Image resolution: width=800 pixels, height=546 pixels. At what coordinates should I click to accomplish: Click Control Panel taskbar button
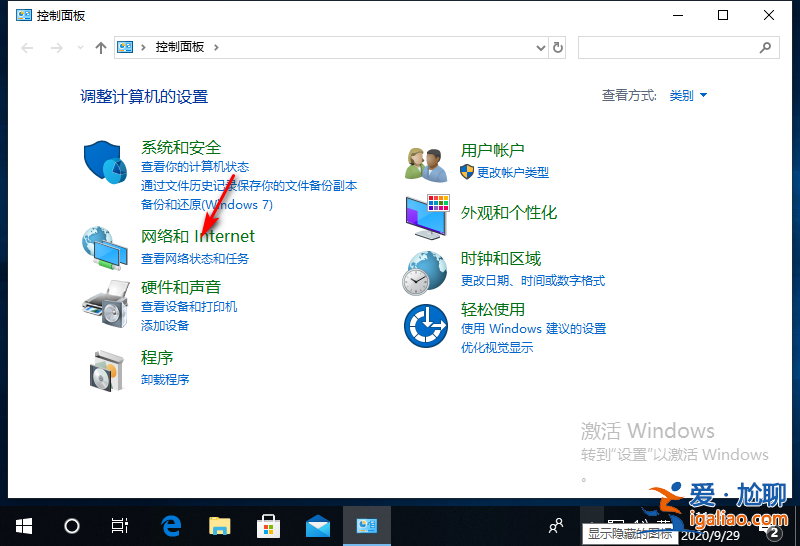click(367, 526)
